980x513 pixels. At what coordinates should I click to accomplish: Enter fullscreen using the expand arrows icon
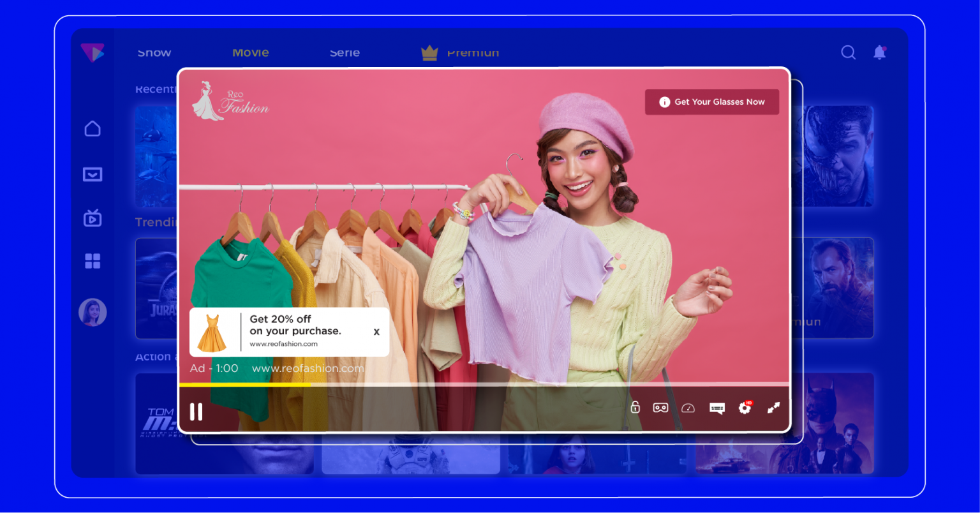[x=773, y=408]
